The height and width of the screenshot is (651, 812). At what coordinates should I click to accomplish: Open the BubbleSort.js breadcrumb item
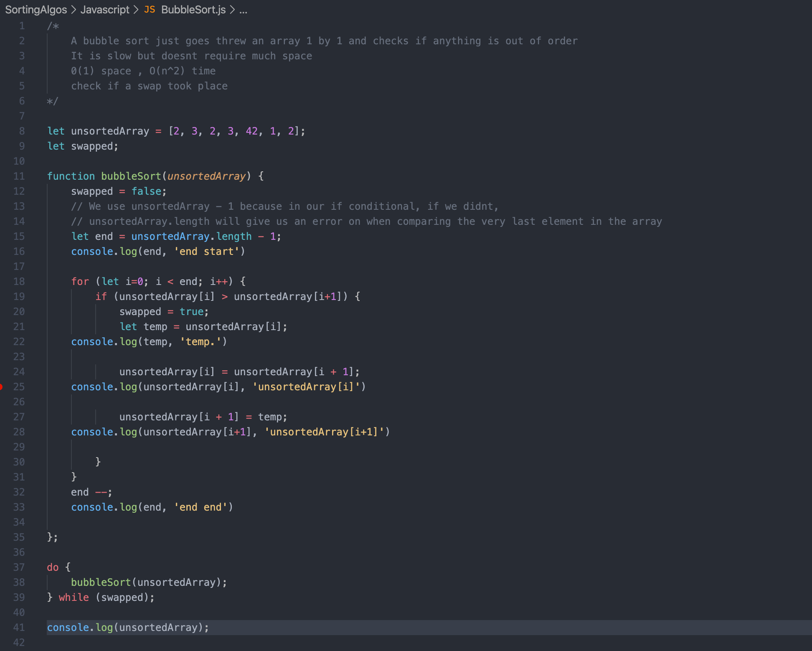[x=193, y=10]
